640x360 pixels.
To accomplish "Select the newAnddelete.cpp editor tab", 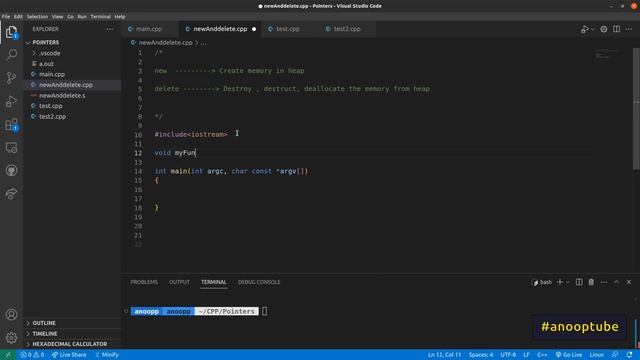I will (221, 29).
